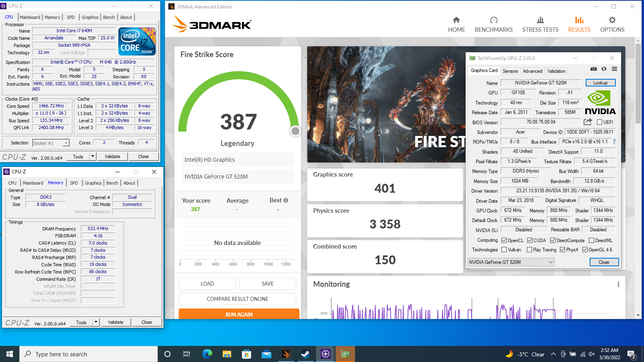Image resolution: width=644 pixels, height=362 pixels.
Task: Click RUN AGAIN button
Action: click(x=239, y=314)
